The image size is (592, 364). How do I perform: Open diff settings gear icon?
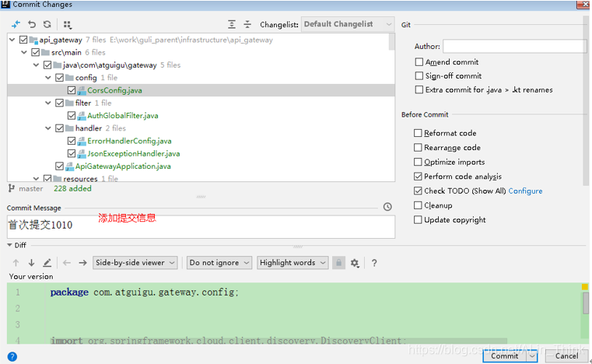355,263
